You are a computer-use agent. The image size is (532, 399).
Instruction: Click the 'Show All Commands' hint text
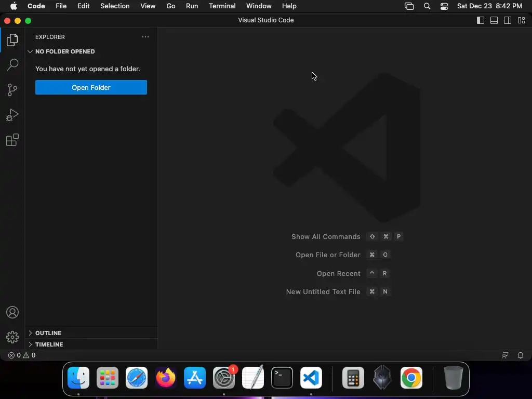(x=326, y=236)
